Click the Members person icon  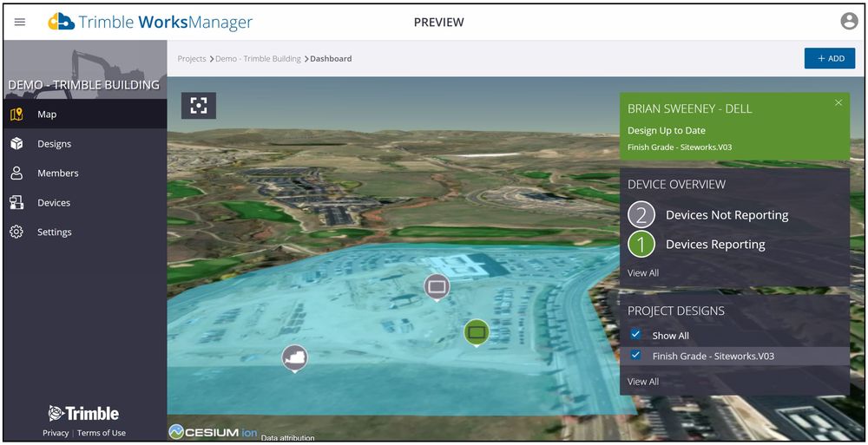point(16,173)
